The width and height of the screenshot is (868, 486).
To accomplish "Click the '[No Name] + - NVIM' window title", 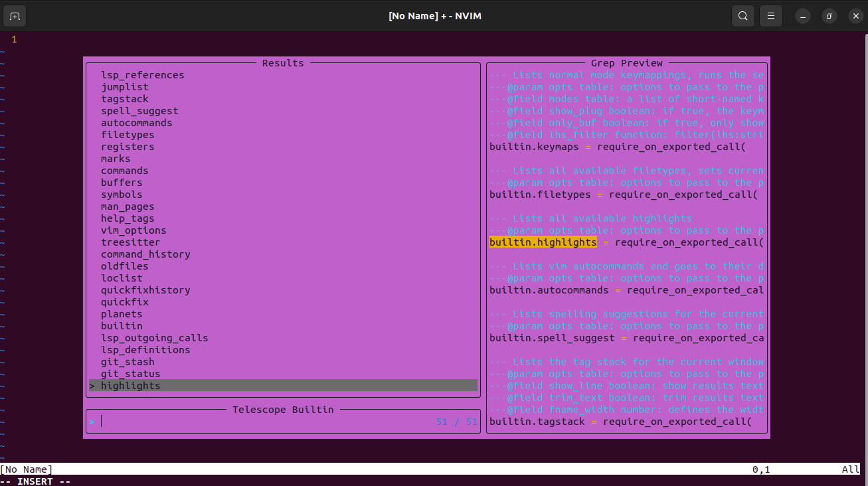I will pyautogui.click(x=434, y=16).
